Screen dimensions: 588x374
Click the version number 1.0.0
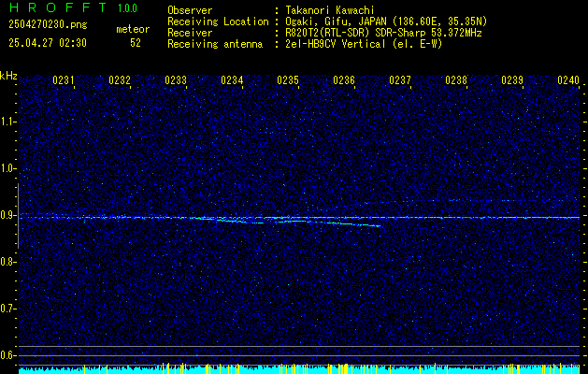click(127, 8)
